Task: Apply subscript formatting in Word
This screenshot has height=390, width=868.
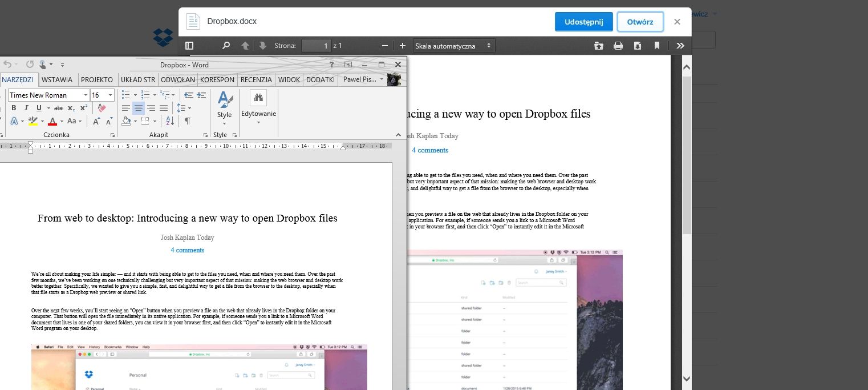Action: [71, 108]
